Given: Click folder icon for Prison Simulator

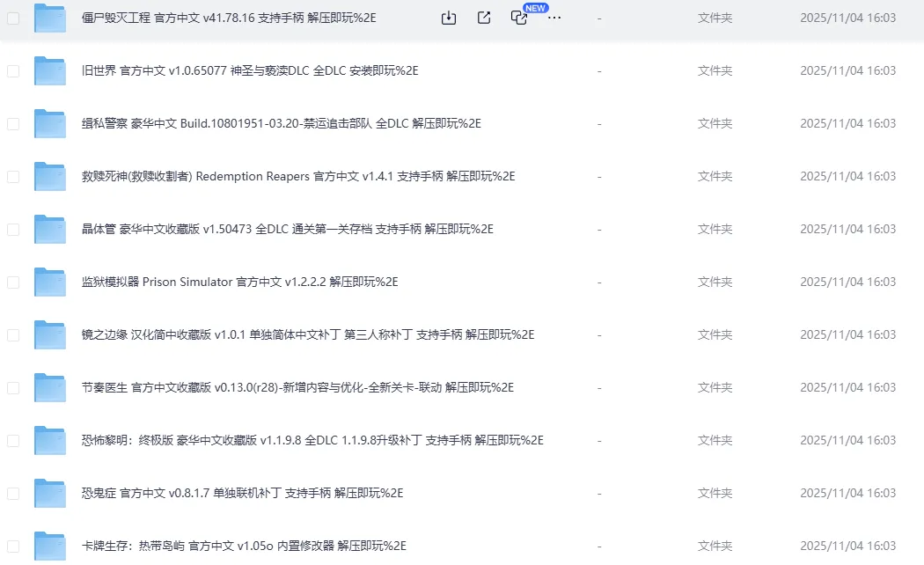Looking at the screenshot, I should [x=49, y=282].
